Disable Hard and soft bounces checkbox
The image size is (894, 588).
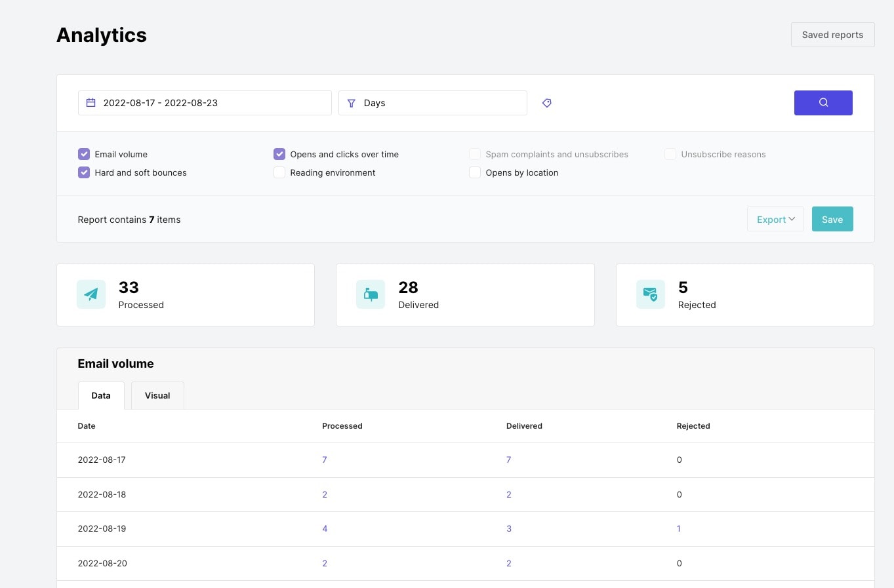coord(84,172)
